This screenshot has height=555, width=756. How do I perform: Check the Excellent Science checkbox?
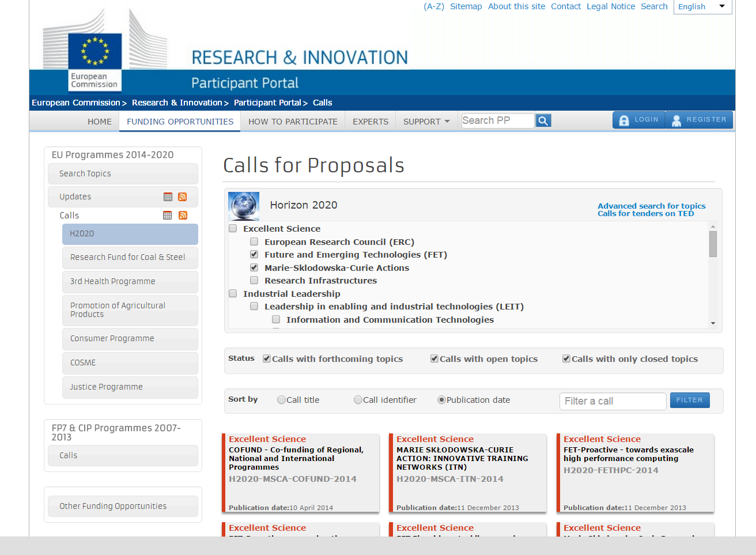233,228
